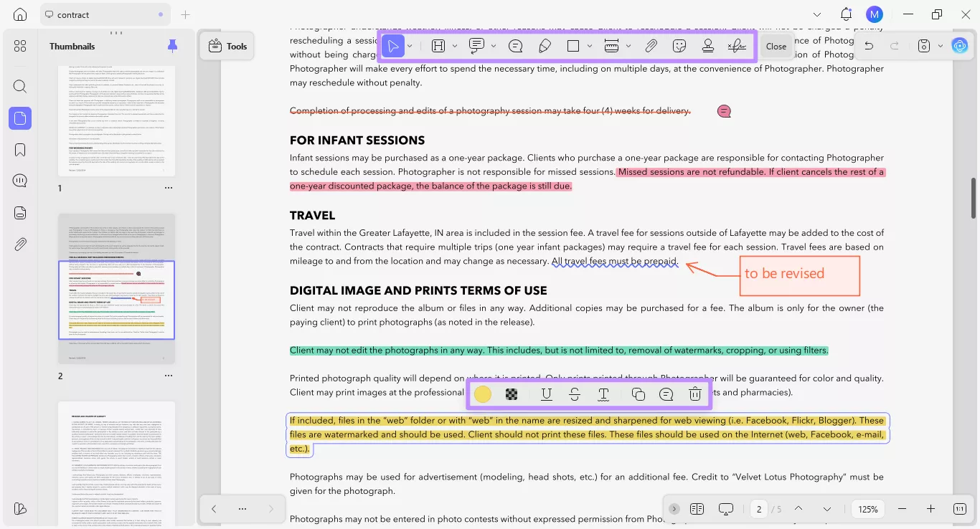Select the cursor selection tool
Screen dimensions: 980x529
[x=393, y=46]
